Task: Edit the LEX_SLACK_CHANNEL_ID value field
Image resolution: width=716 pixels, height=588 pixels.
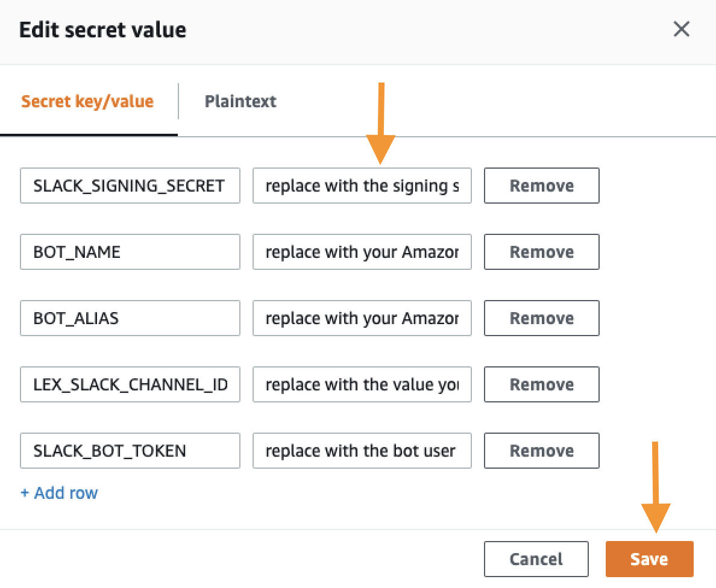Action: point(362,384)
